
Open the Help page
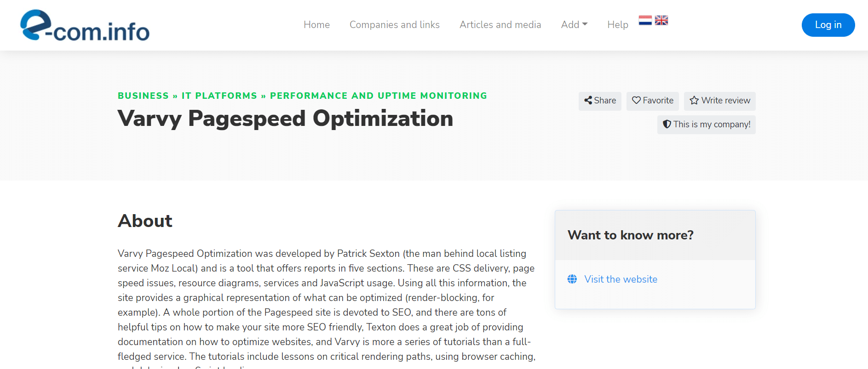618,25
